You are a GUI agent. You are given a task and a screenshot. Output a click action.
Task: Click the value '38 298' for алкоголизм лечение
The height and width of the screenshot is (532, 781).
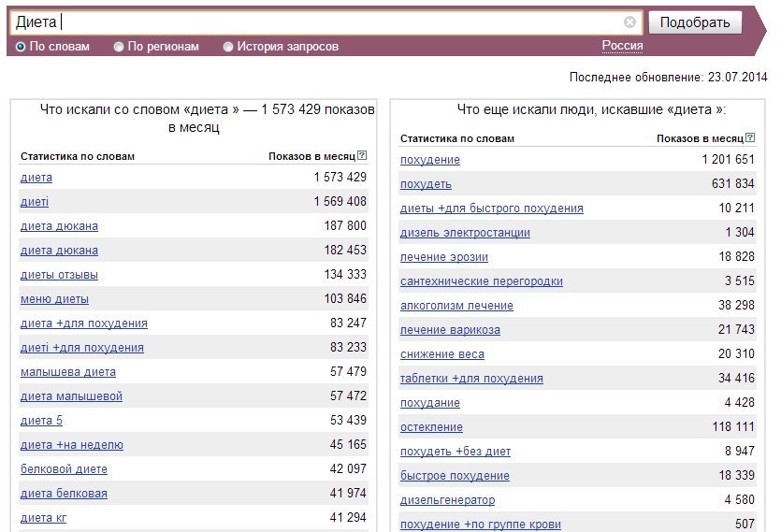point(736,306)
